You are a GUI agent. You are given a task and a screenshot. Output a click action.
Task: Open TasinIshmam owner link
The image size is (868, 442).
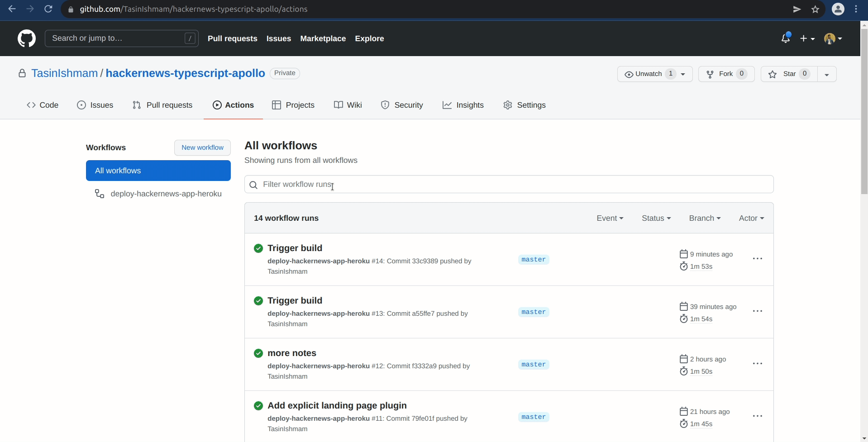pos(65,73)
